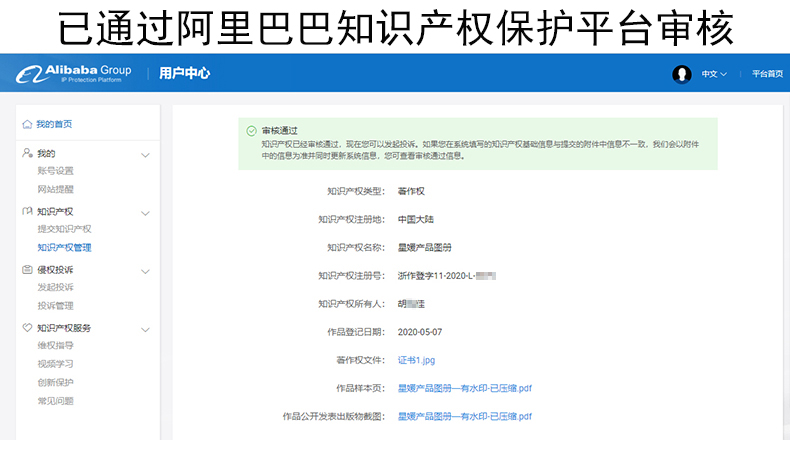Select 知识产权管理 in sidebar
790x450 pixels.
(x=64, y=247)
